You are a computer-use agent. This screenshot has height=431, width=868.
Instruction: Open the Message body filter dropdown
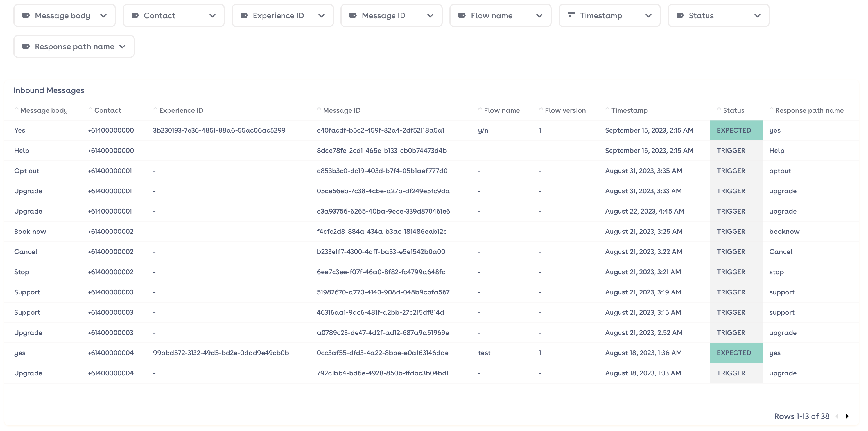click(64, 15)
